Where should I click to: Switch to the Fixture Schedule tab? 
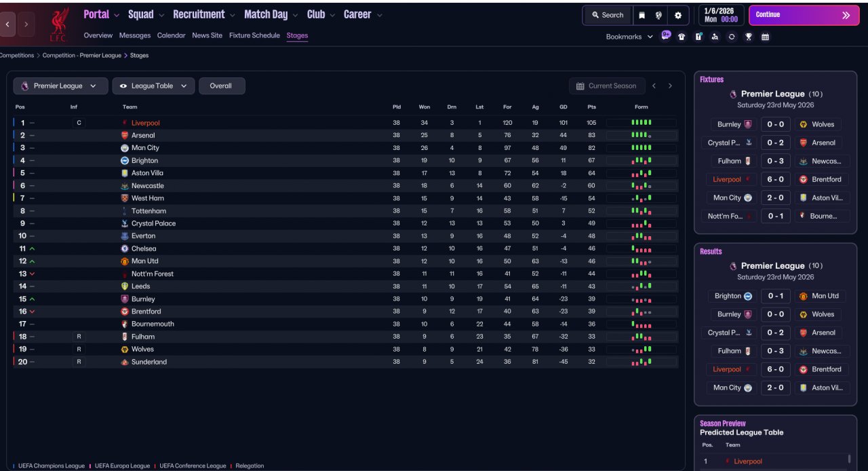(254, 35)
